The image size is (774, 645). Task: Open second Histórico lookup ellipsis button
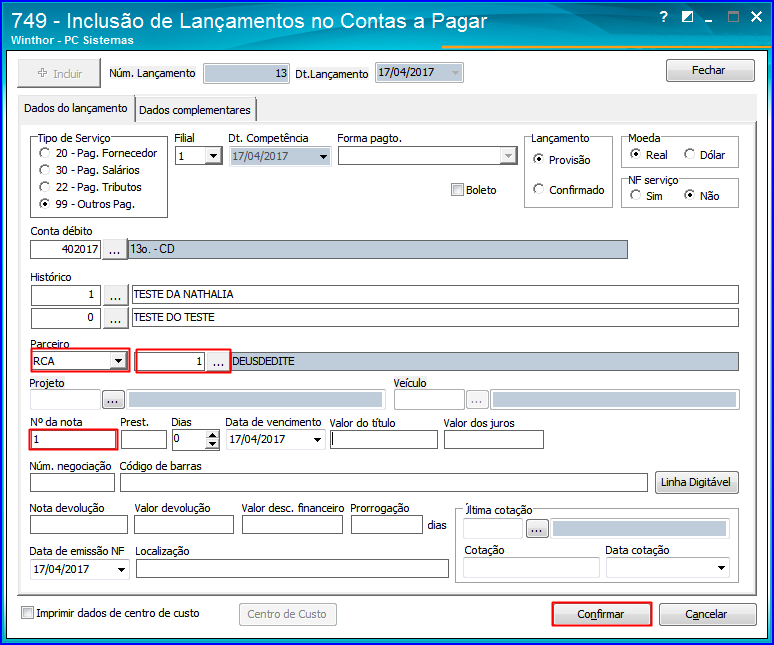[116, 318]
